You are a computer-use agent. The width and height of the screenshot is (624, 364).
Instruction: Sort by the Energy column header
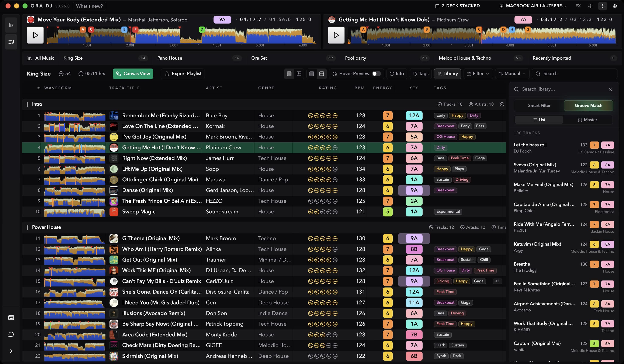(382, 88)
